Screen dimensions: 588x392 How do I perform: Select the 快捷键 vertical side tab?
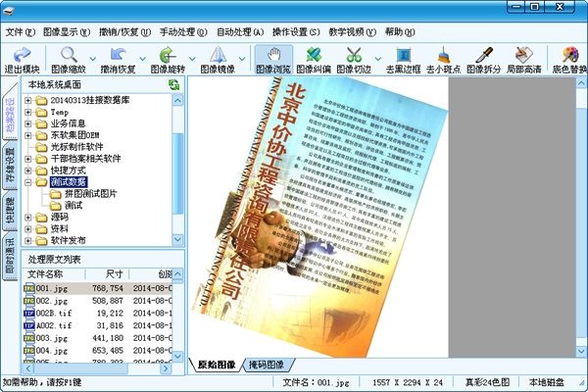(10, 210)
